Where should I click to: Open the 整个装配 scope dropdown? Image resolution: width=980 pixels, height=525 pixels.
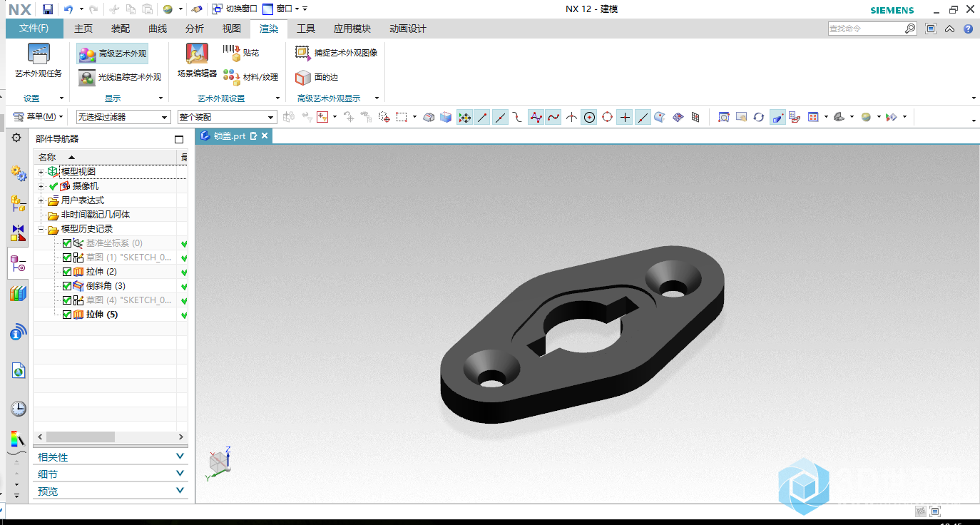point(227,117)
